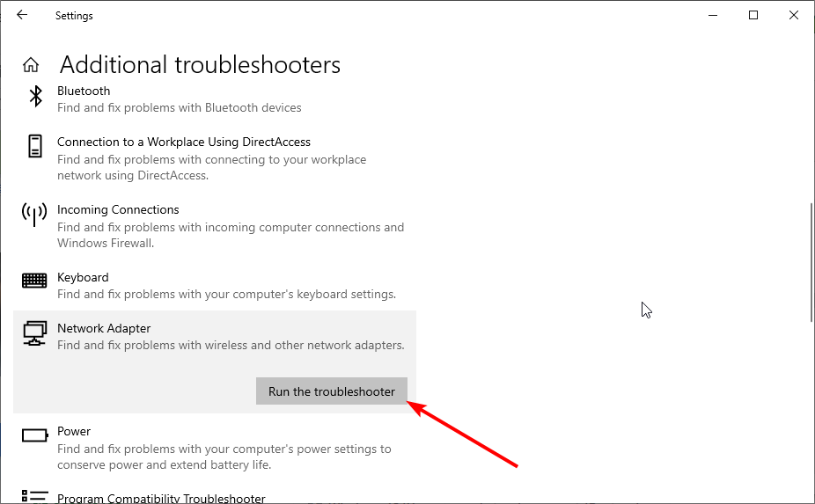
Task: Select the Keyboard troubleshooter entry
Action: tap(215, 285)
